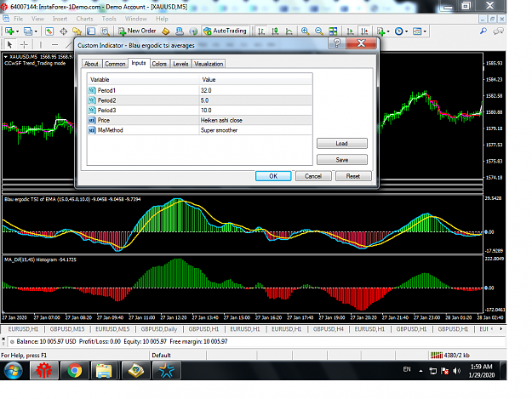Switch to the GBPUSD,H4 chart tab
The height and width of the screenshot is (399, 532).
(328, 329)
